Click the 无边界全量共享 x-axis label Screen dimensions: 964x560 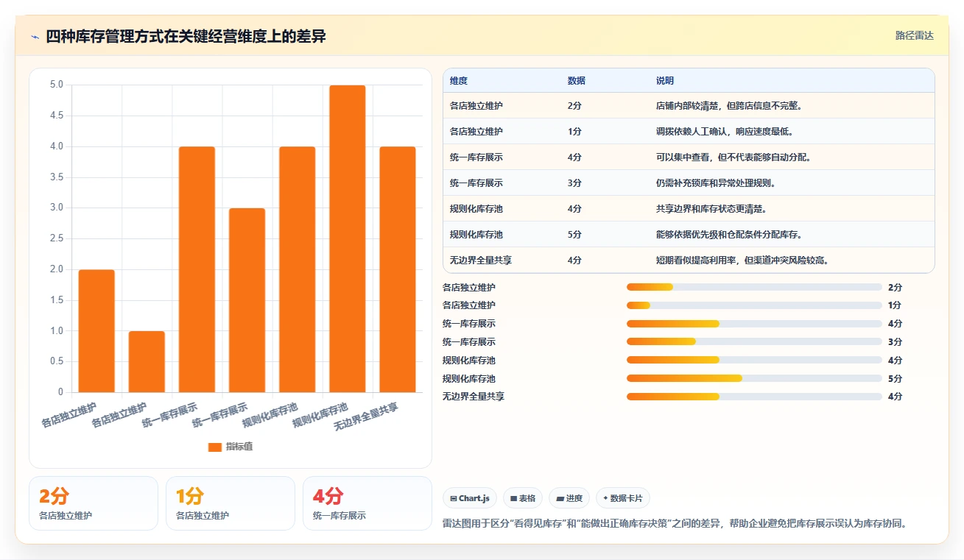click(x=366, y=417)
